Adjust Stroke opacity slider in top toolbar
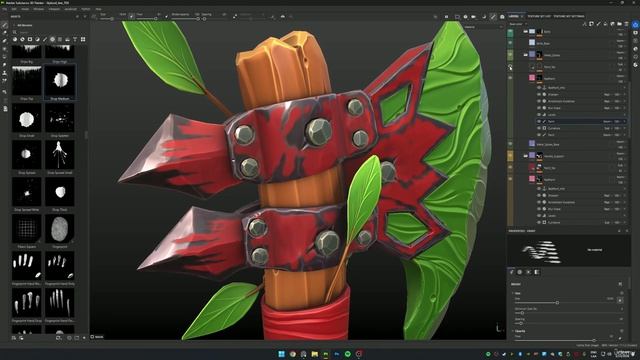This screenshot has height=360, width=640. click(x=185, y=19)
